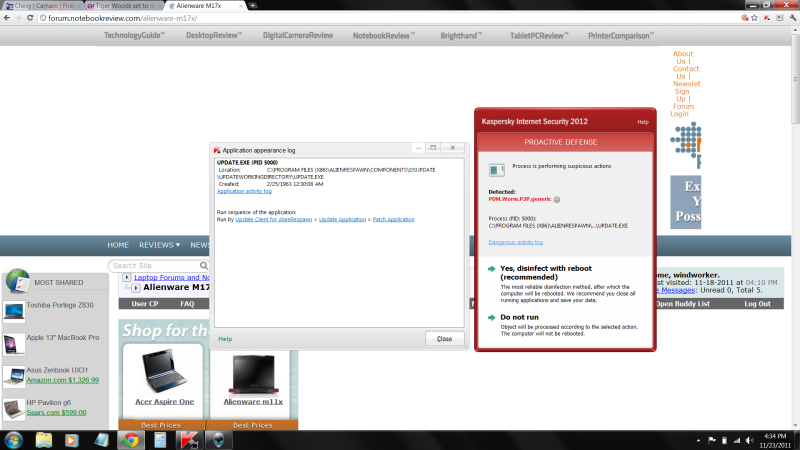
Task: Click the Search Site input field
Action: [153, 265]
